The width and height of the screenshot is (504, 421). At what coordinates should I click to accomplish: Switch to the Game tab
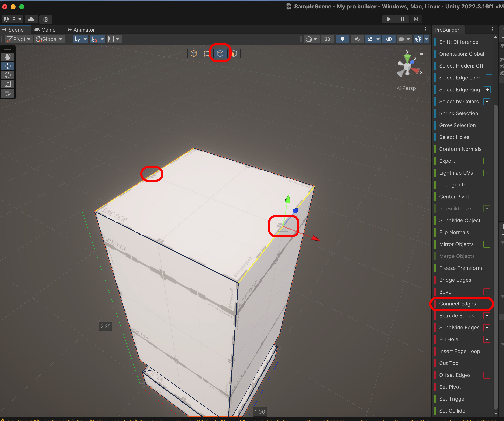coord(45,30)
